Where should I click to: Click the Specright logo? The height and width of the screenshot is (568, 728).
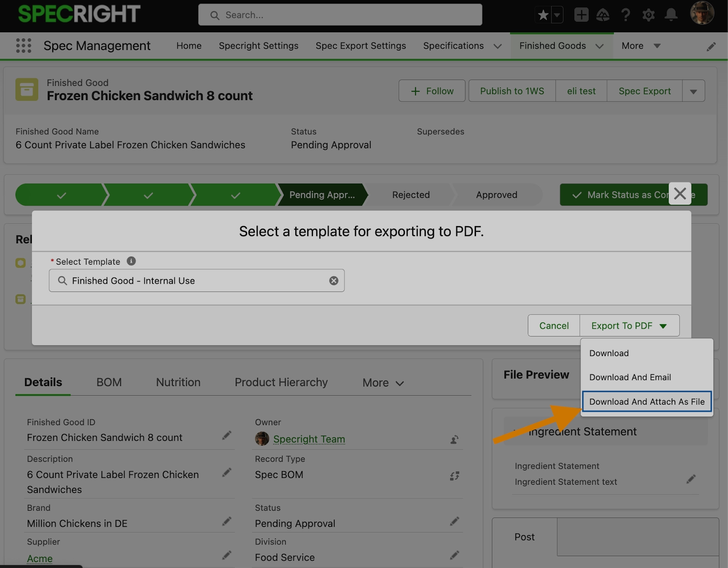point(79,14)
